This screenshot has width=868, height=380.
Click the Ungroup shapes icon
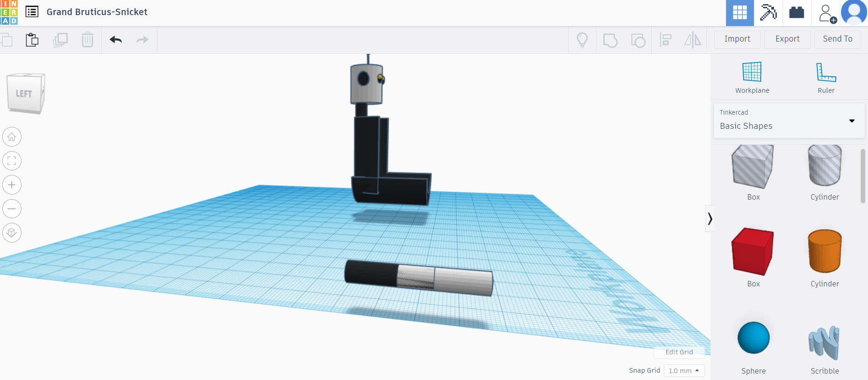click(x=638, y=40)
